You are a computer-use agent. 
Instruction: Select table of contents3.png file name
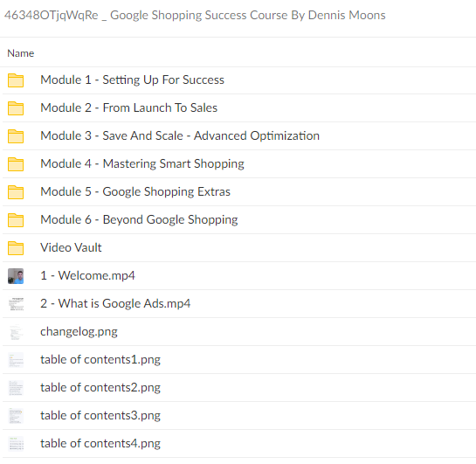[x=100, y=415]
